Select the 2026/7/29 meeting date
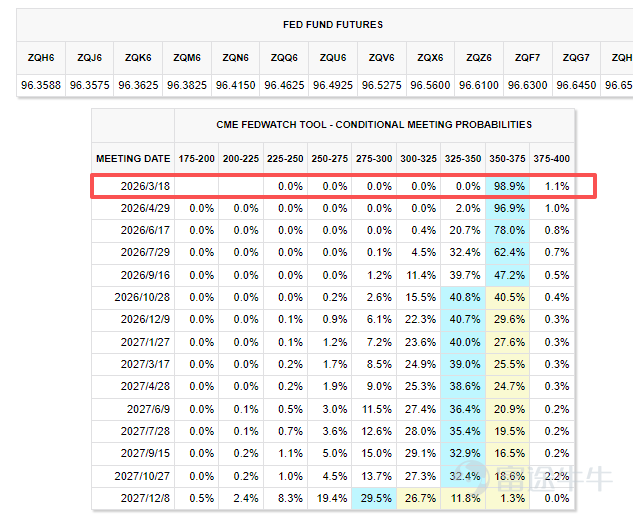The width and height of the screenshot is (633, 515). 145,253
